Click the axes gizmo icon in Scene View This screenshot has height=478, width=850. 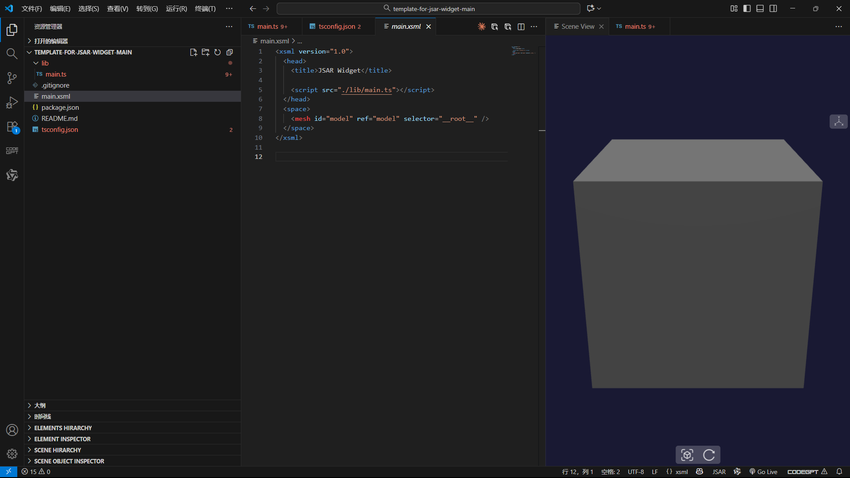coord(839,121)
